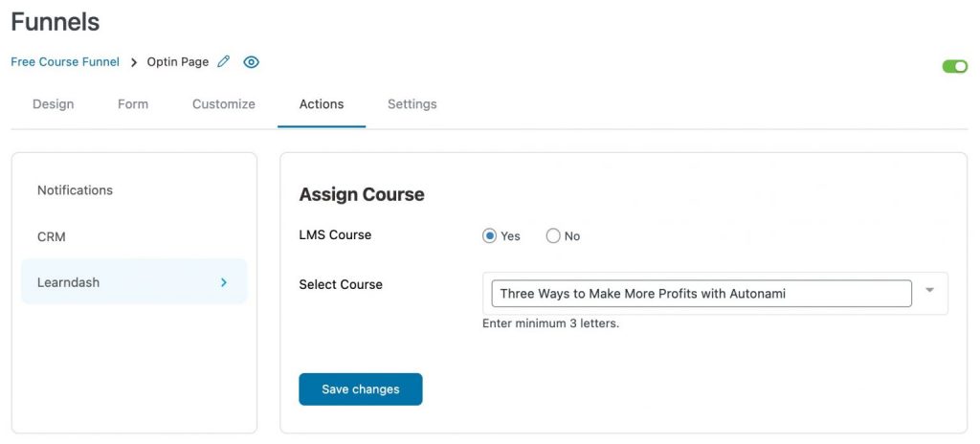Click the Optin Page breadcrumb title

point(177,62)
